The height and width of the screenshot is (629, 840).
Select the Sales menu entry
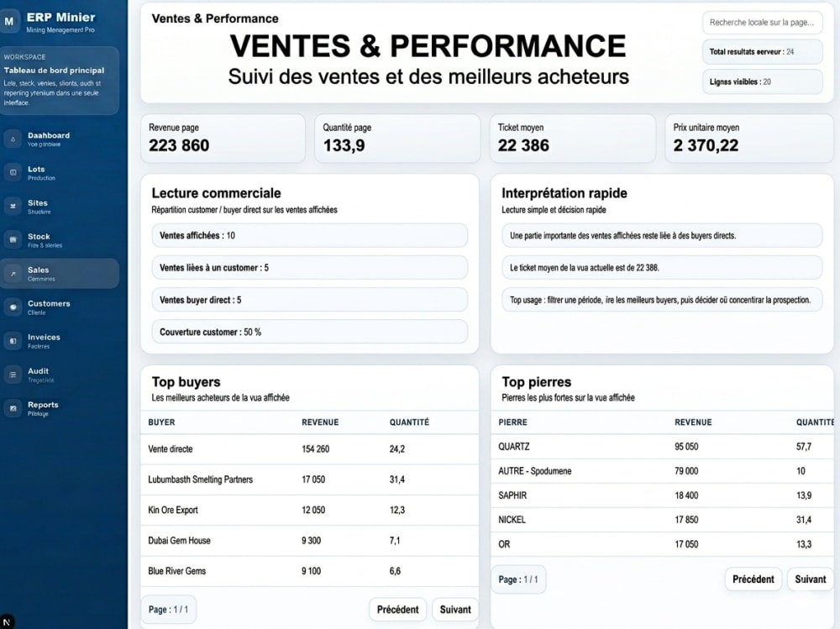(60, 274)
